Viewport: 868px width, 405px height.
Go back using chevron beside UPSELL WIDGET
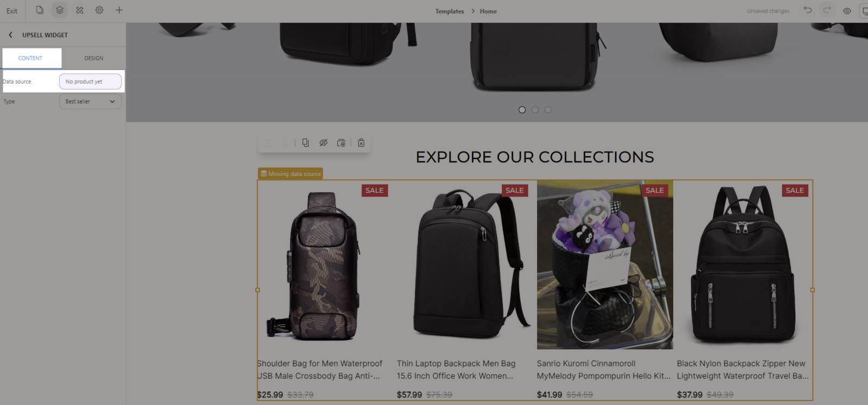10,35
